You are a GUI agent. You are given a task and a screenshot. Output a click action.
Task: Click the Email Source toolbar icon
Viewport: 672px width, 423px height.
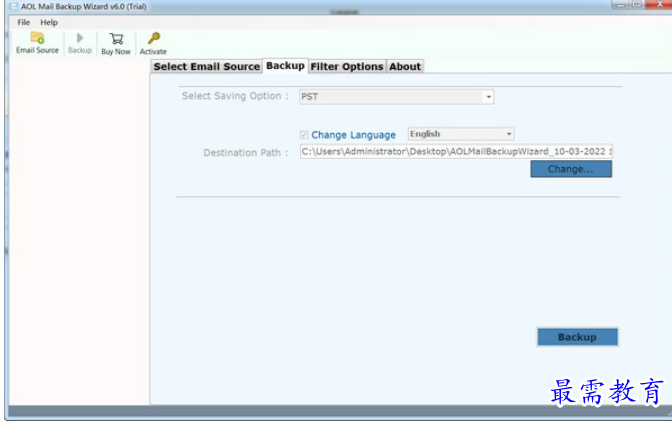point(37,38)
